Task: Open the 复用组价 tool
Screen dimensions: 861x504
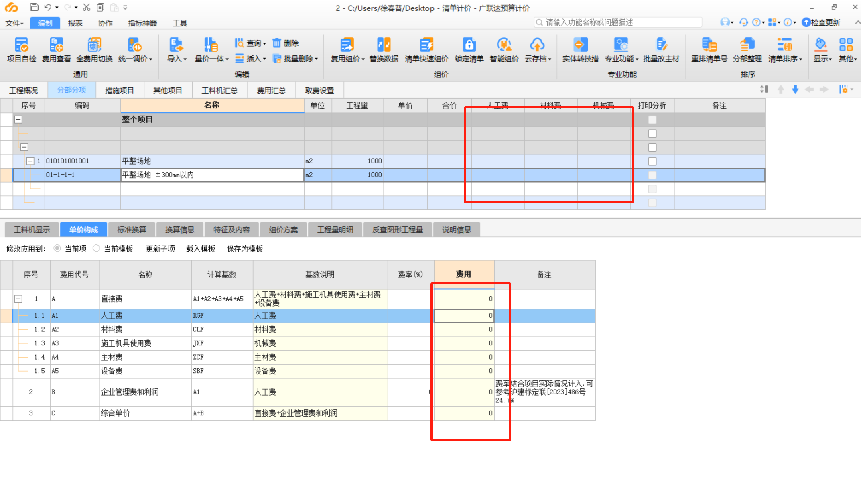Action: coord(347,50)
